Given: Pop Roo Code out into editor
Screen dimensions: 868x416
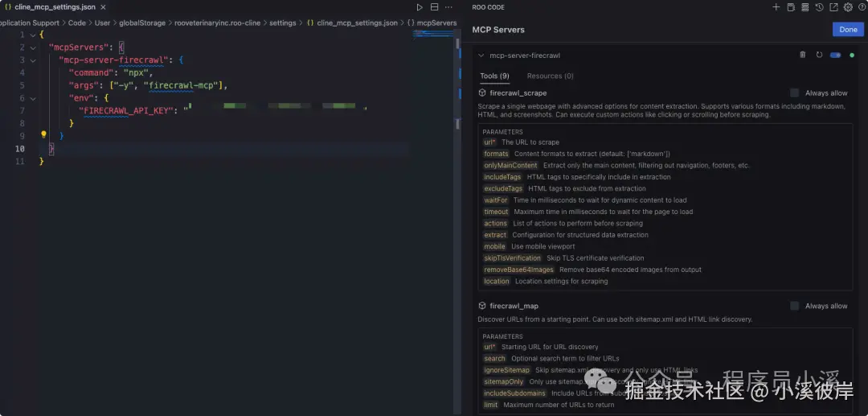Looking at the screenshot, I should 833,7.
